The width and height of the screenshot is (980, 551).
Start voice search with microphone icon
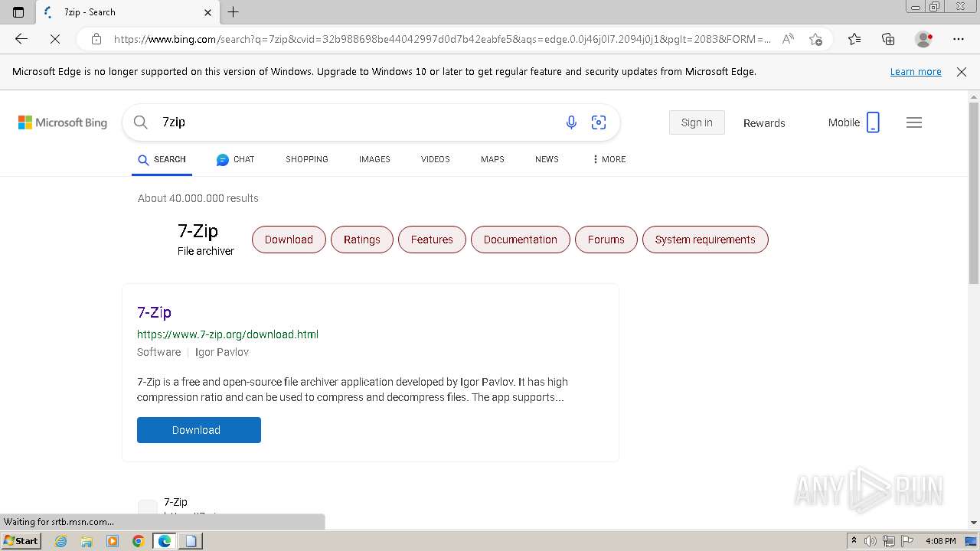(571, 122)
